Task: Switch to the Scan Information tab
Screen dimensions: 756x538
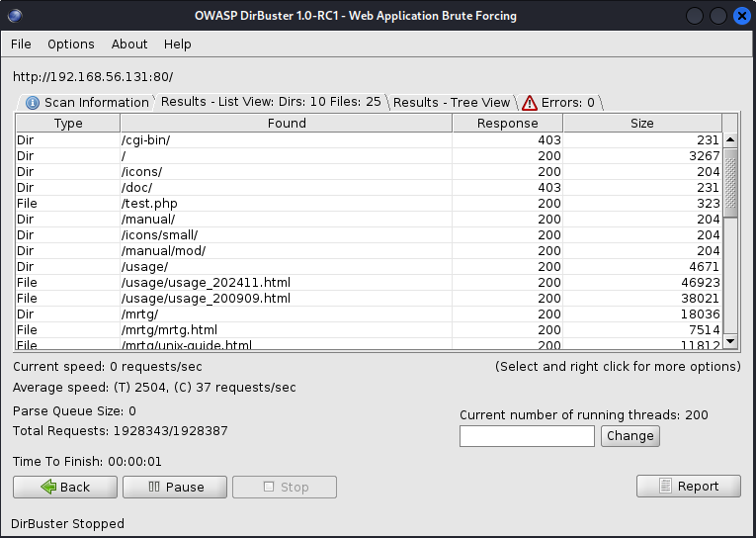Action: pyautogui.click(x=87, y=102)
